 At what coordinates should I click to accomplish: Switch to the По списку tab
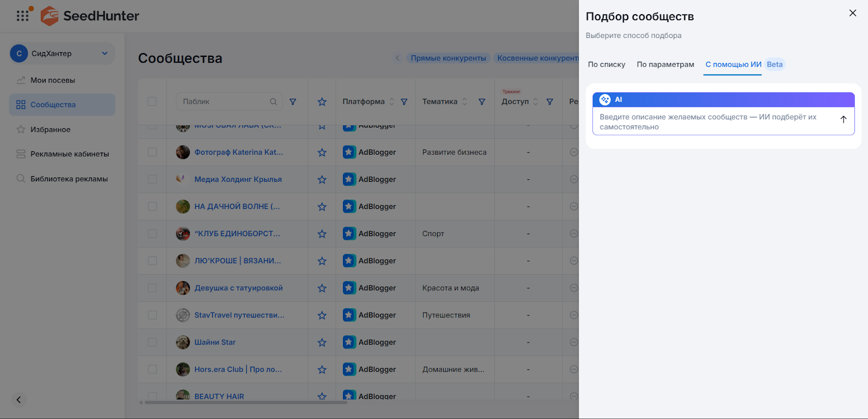(607, 65)
